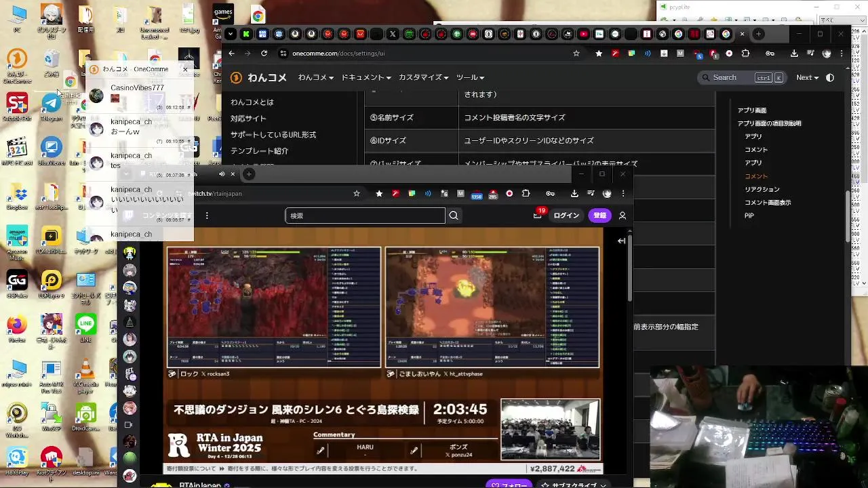Open downloads in the onecomme browser window
The height and width of the screenshot is (488, 868).
[794, 54]
